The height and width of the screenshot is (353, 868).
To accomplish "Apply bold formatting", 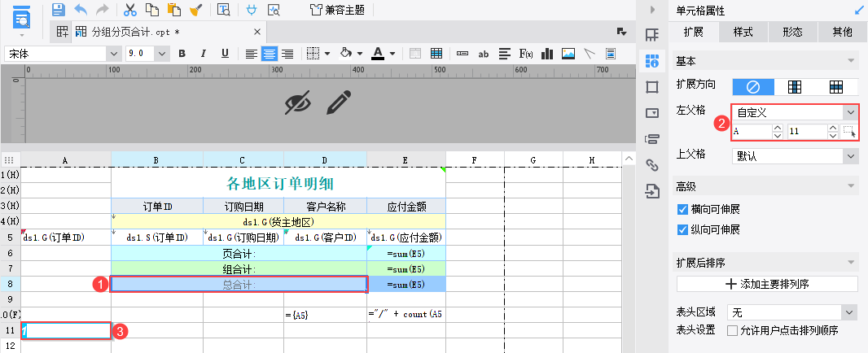I will tap(182, 54).
